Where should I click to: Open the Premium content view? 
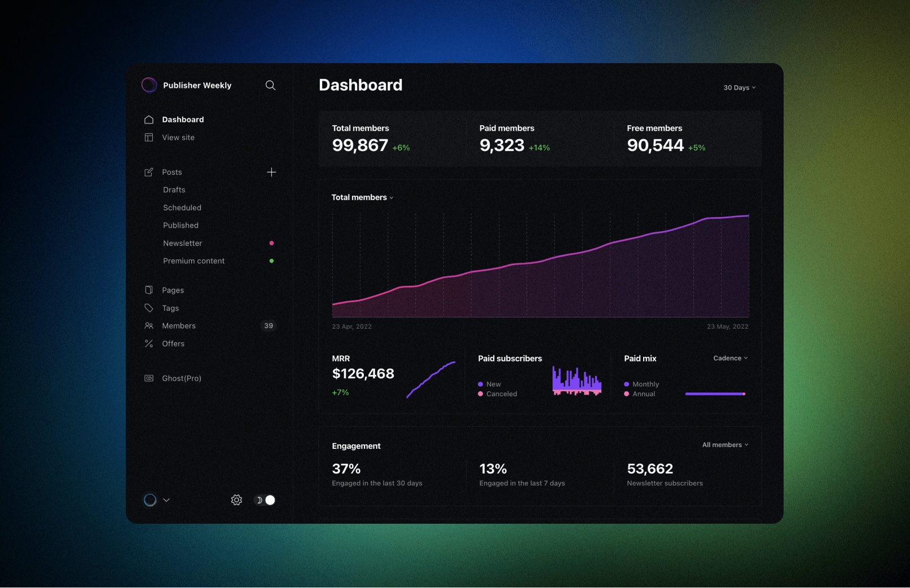click(194, 261)
